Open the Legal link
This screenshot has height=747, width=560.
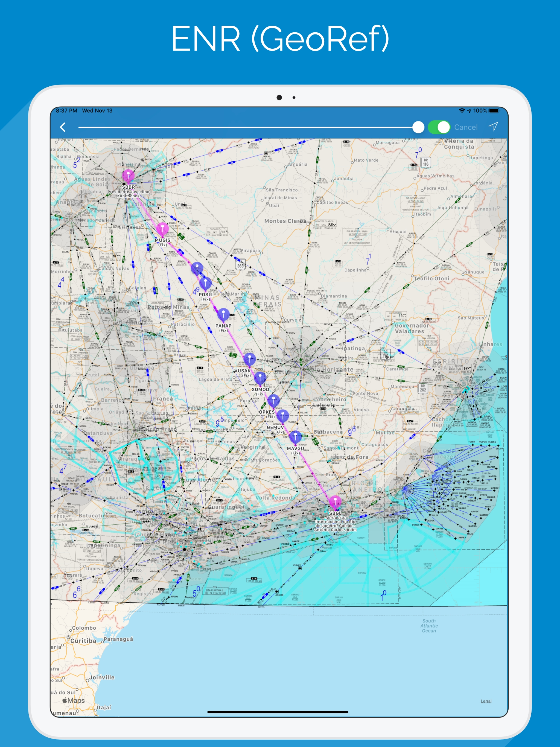[x=486, y=701]
